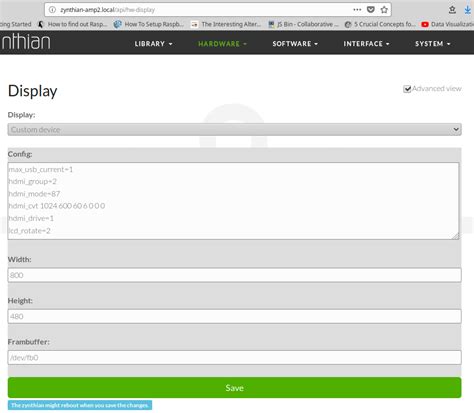
Task: Open the SOFTWARE menu
Action: 295,44
